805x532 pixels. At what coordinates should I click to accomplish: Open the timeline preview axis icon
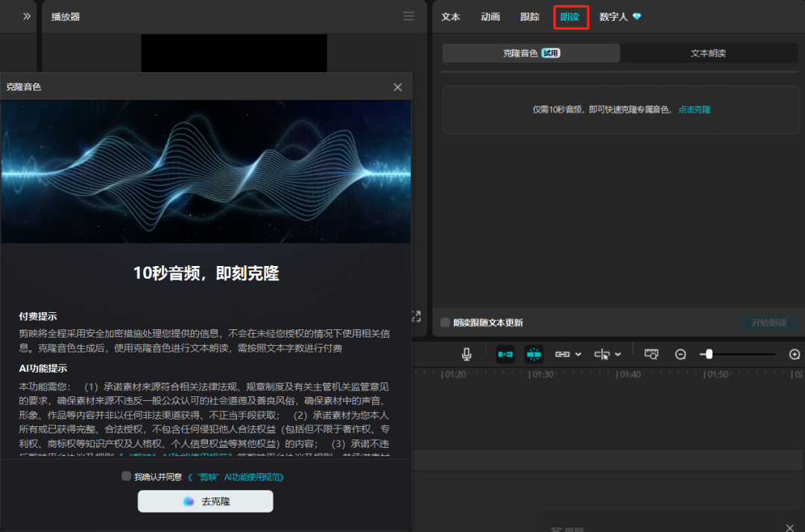click(x=651, y=354)
